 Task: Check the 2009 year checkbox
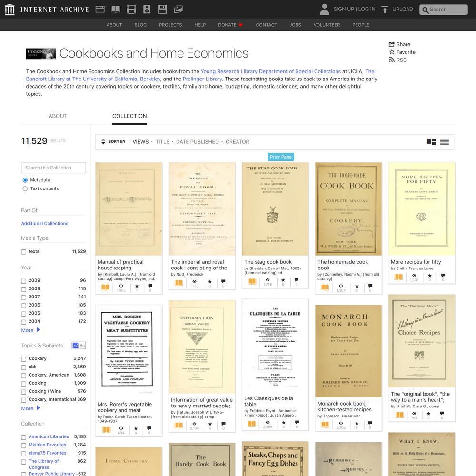click(x=24, y=281)
